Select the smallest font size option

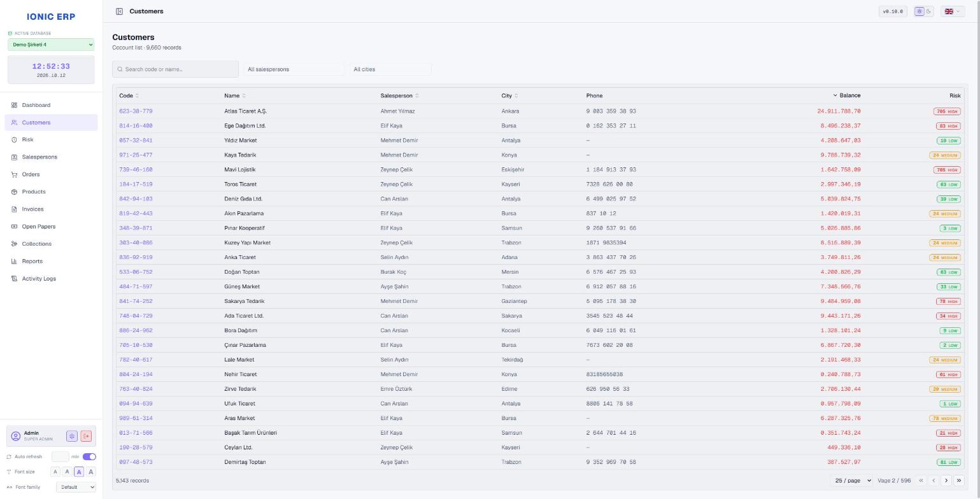coord(55,472)
